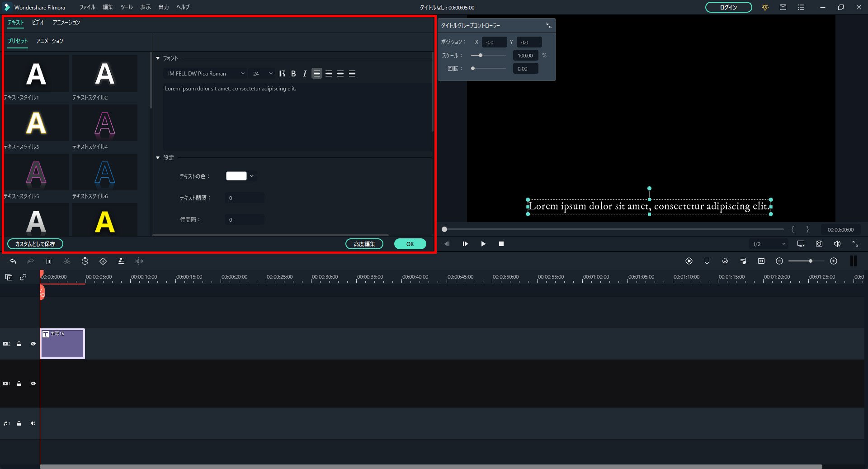Zoom in timeline with plus icon
The image size is (868, 469).
(x=834, y=261)
